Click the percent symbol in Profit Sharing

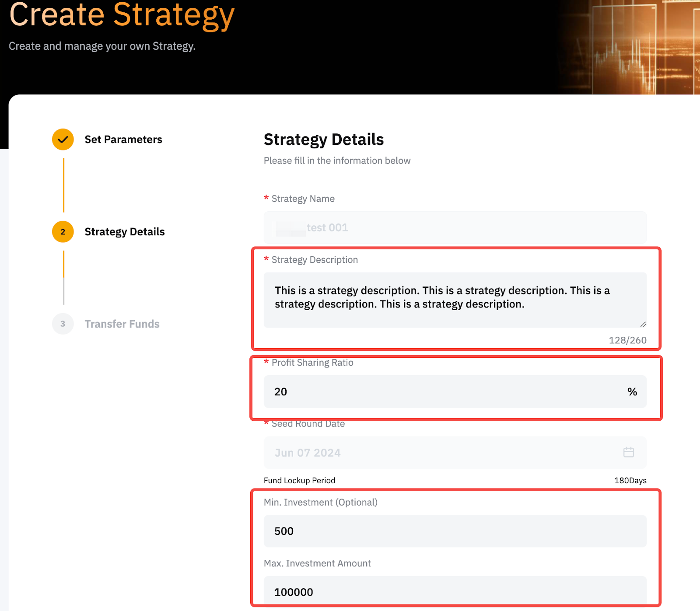(x=632, y=392)
